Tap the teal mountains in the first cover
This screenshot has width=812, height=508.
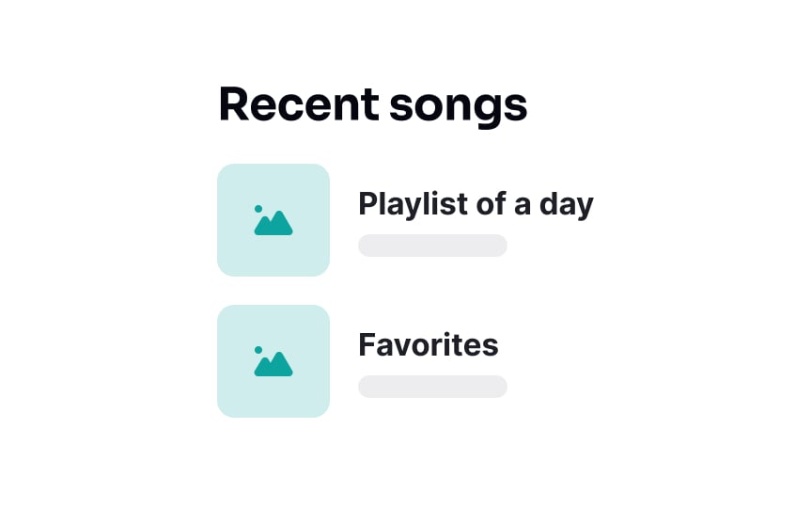click(x=273, y=223)
